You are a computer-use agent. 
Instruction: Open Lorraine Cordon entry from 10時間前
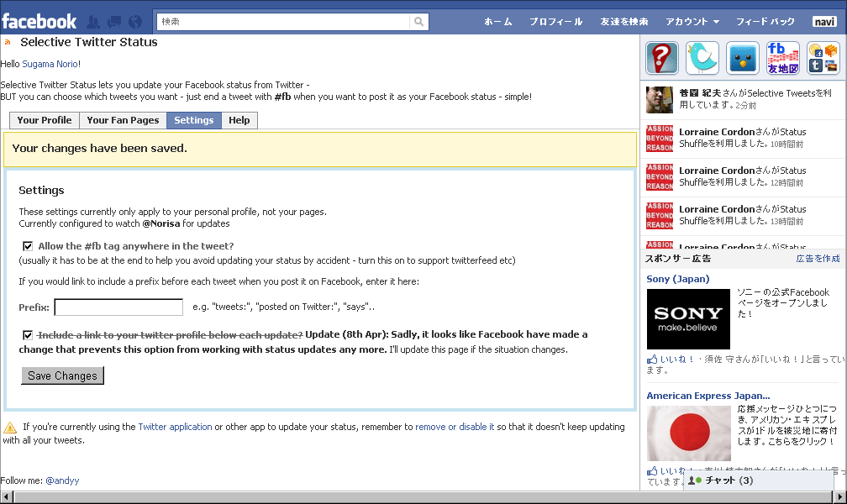pyautogui.click(x=743, y=138)
